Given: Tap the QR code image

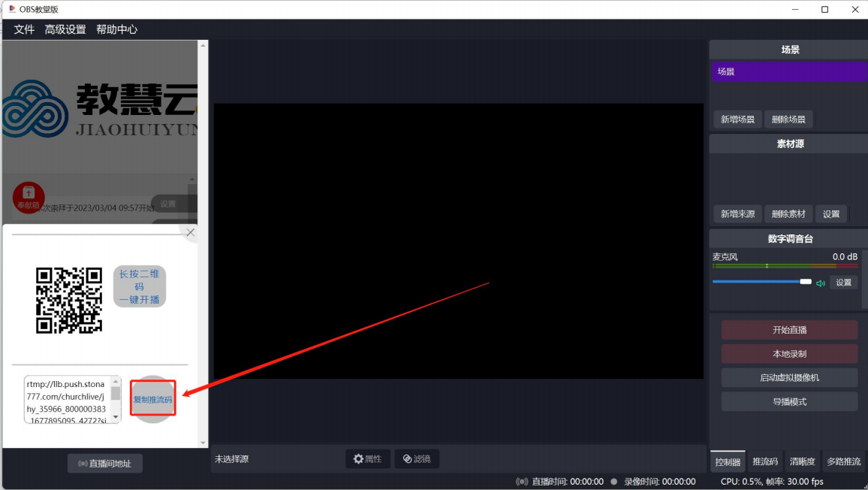Looking at the screenshot, I should [70, 300].
